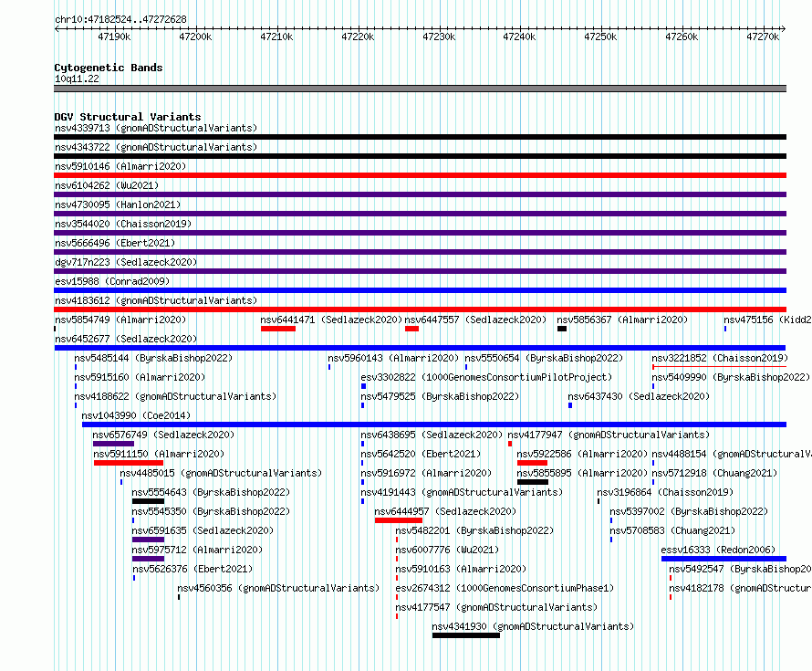
Task: Click nsv4182178 gnomAD label
Action: pos(740,588)
